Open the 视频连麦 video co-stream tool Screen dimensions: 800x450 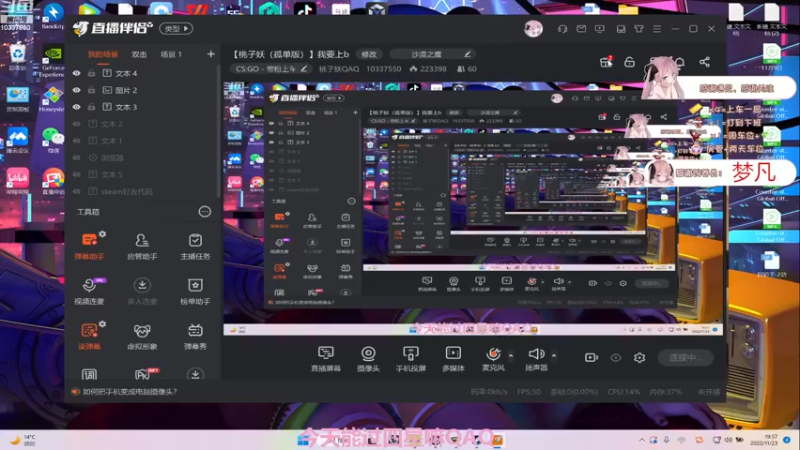(x=89, y=292)
